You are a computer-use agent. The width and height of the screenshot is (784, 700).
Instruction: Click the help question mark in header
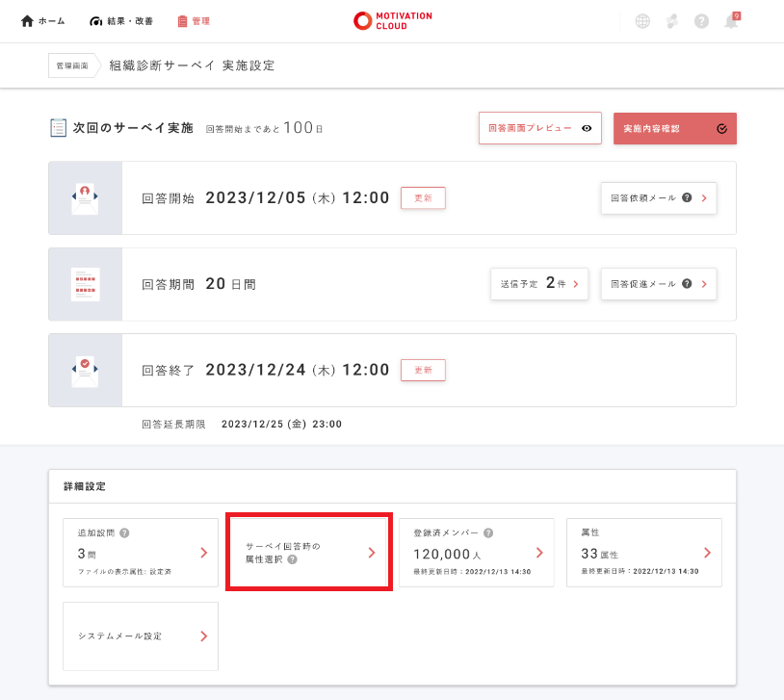click(701, 21)
